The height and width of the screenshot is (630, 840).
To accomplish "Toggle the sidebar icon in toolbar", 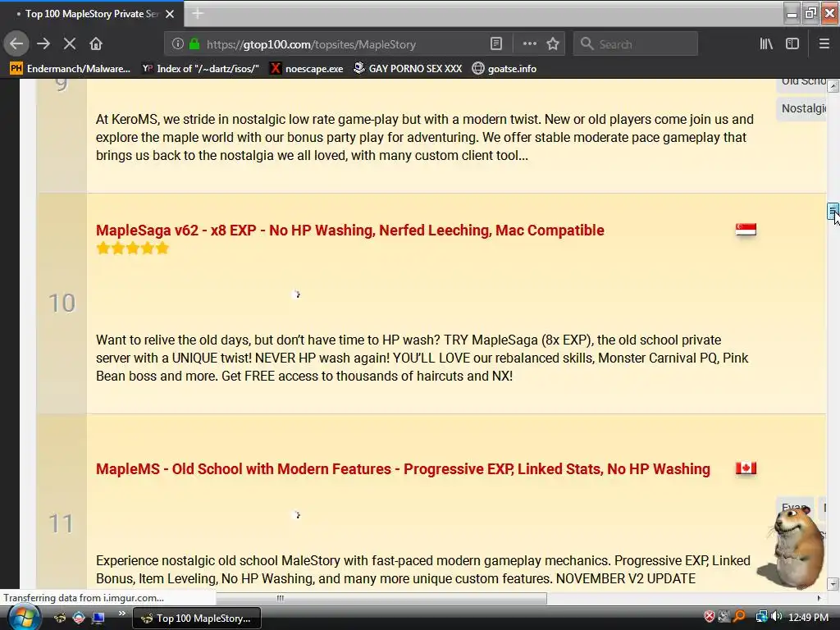I will tap(792, 44).
